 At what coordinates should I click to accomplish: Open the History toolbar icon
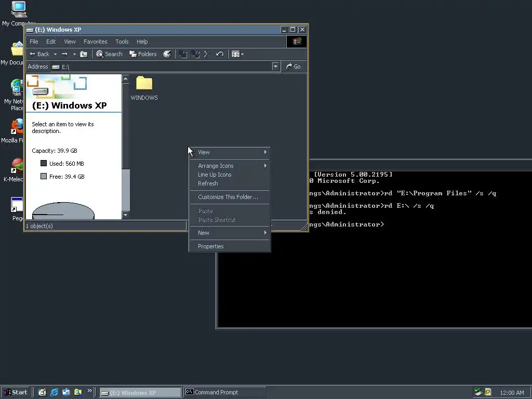[167, 54]
